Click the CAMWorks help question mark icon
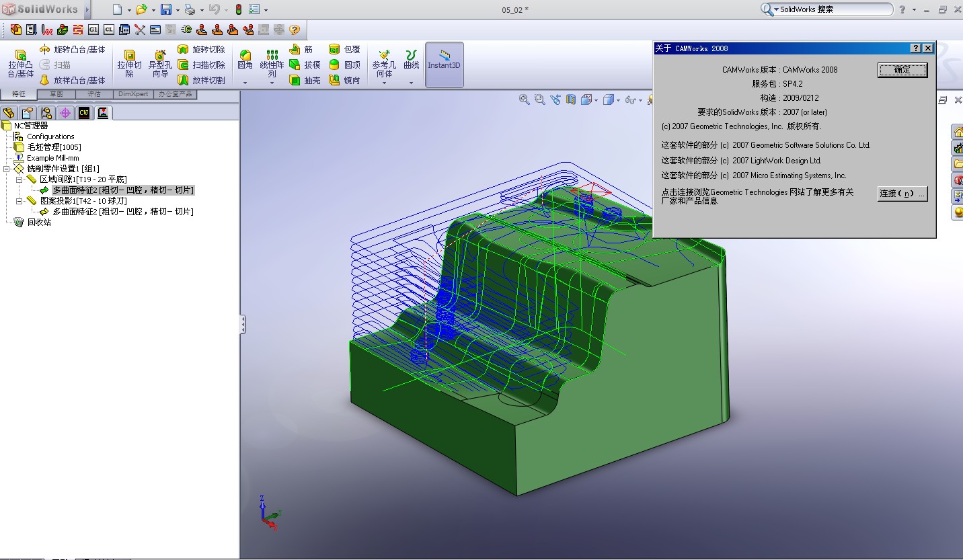This screenshot has width=963, height=560. 294,30
